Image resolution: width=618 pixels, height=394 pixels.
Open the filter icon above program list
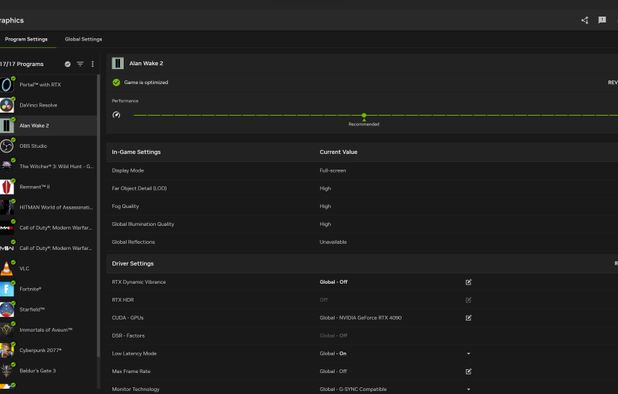tap(80, 64)
